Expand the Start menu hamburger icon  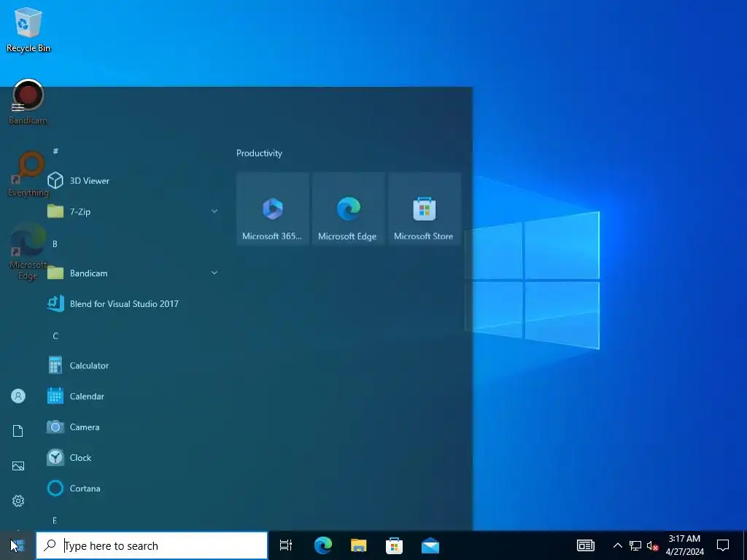pyautogui.click(x=18, y=106)
